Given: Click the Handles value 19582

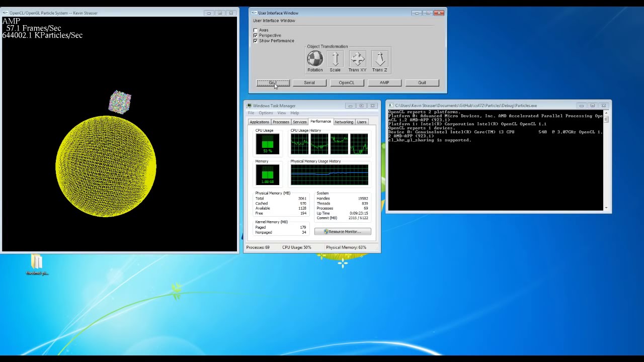Looking at the screenshot, I should [x=363, y=199].
